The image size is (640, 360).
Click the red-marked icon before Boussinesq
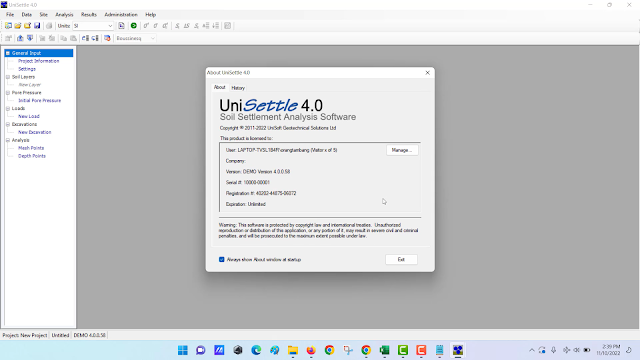click(107, 38)
